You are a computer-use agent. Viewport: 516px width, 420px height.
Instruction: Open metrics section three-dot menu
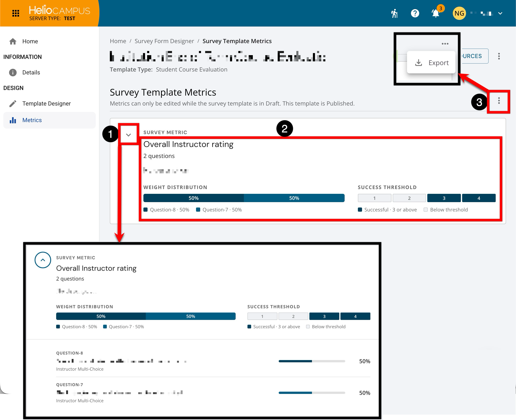(499, 101)
